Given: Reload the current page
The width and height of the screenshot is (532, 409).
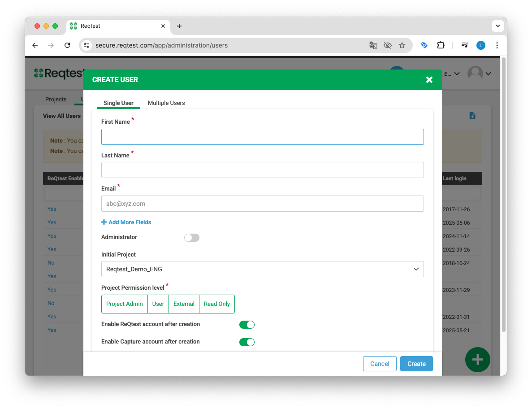Looking at the screenshot, I should coord(67,45).
